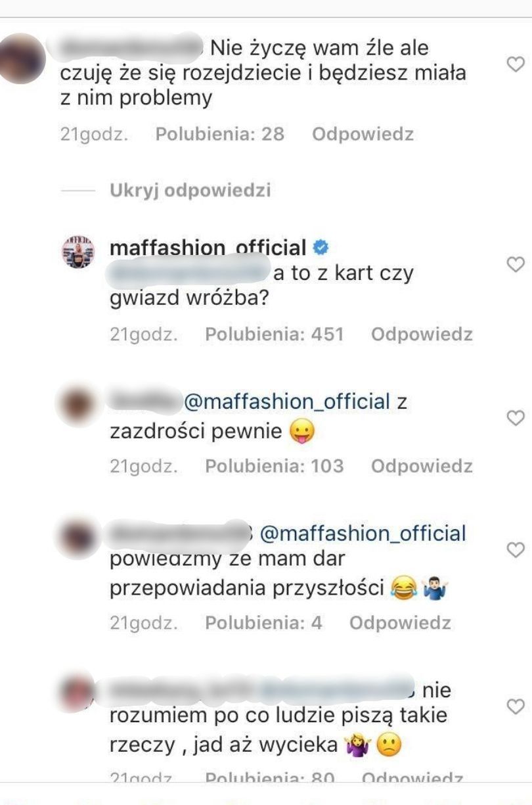Collapse replies with Ukryj odpowiedzi
The image size is (532, 805).
(x=190, y=191)
